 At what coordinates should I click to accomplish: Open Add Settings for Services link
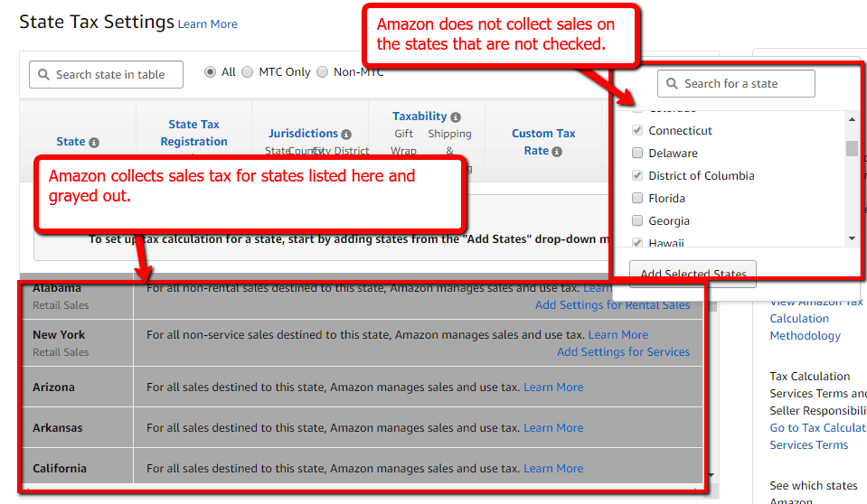tap(623, 352)
